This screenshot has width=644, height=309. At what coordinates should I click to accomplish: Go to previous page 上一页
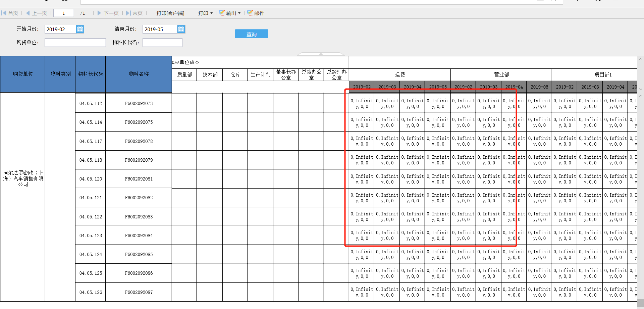coord(37,13)
